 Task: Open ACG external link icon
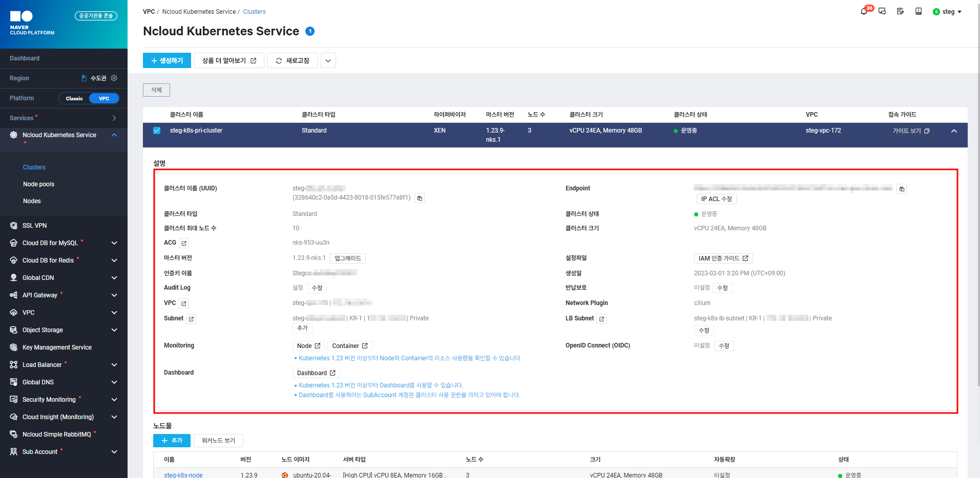coord(184,243)
